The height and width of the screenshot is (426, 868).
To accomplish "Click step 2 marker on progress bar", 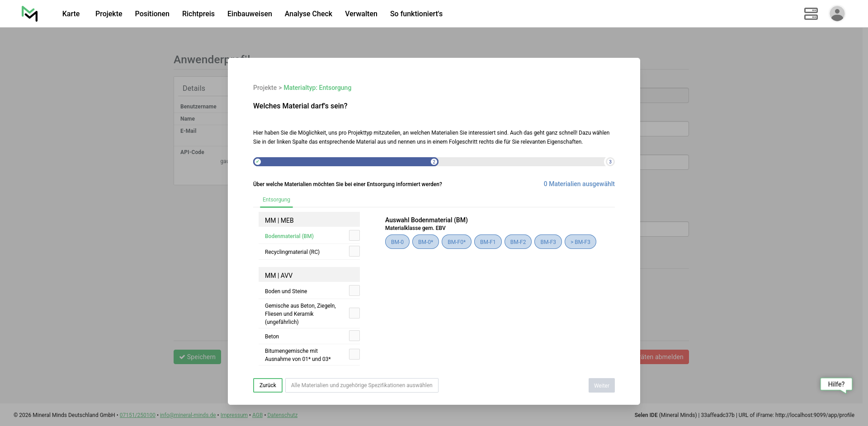I will 434,162.
